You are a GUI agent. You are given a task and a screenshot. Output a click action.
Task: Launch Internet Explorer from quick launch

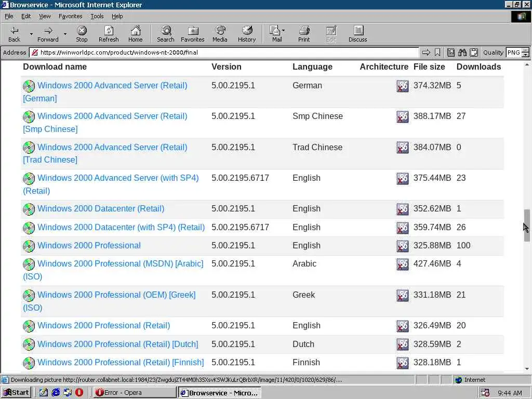[x=56, y=393]
